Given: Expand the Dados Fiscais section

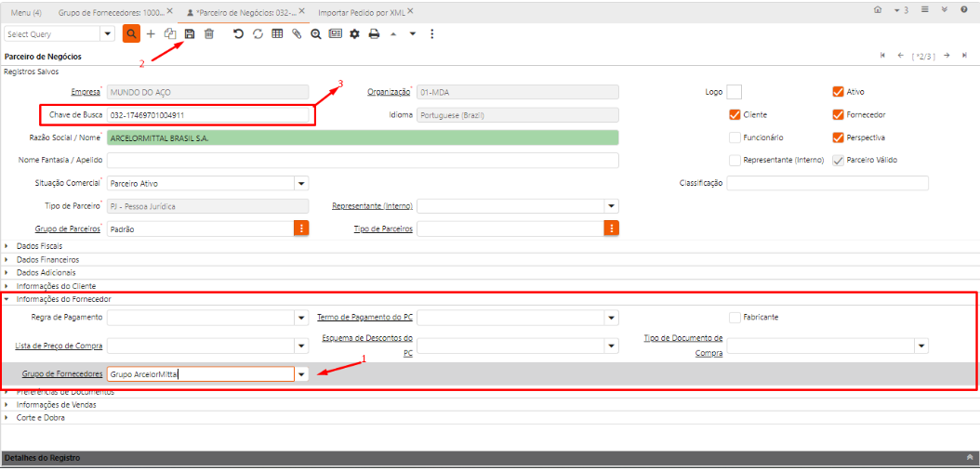Looking at the screenshot, I should pyautogui.click(x=37, y=246).
